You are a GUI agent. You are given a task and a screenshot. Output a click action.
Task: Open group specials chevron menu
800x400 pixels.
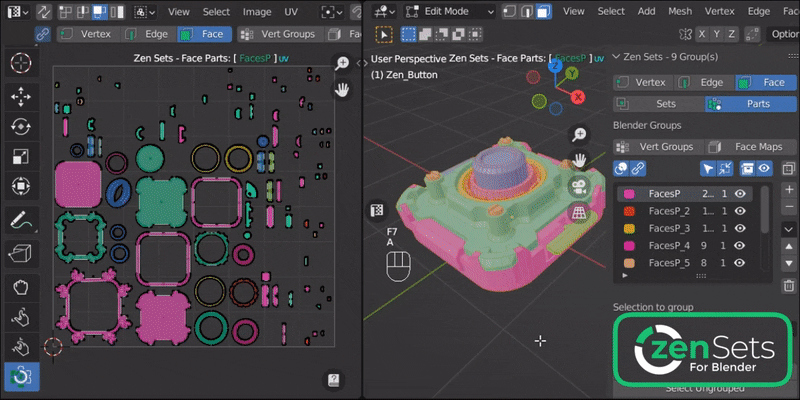(789, 229)
